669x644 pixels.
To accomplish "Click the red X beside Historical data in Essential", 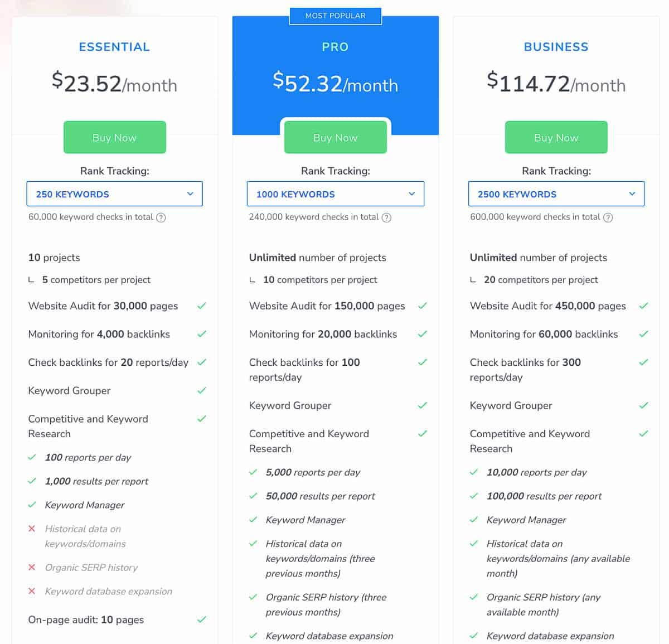I will click(x=32, y=529).
